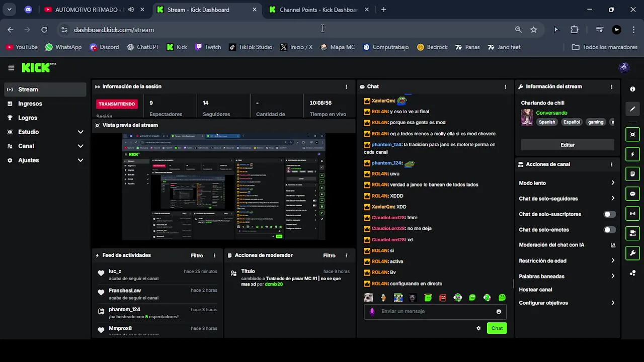Viewport: 644px width, 362px height.
Task: Open Filtro in Feed de actividades
Action: click(x=197, y=255)
